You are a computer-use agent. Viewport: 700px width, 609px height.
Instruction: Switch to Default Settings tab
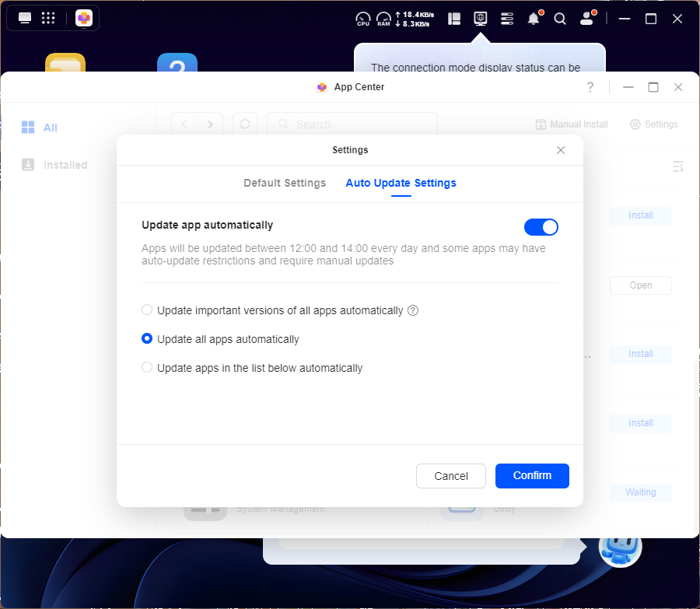tap(285, 184)
